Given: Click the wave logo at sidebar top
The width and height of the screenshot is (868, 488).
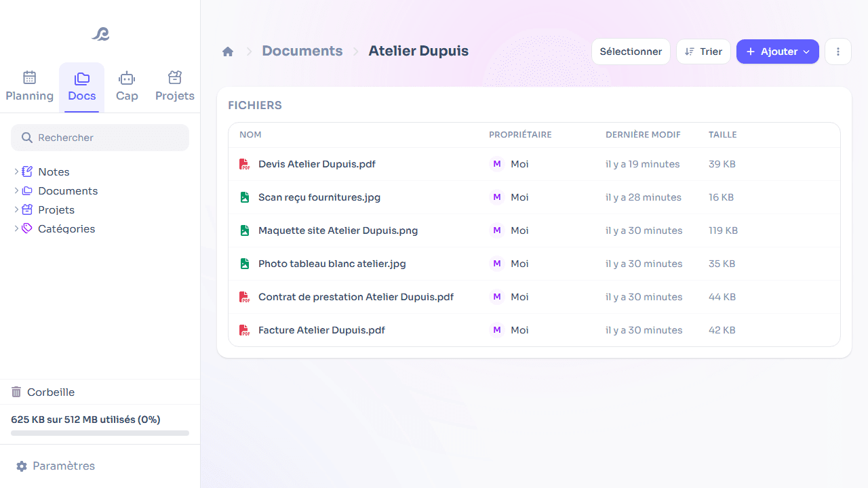Looking at the screenshot, I should [x=100, y=34].
